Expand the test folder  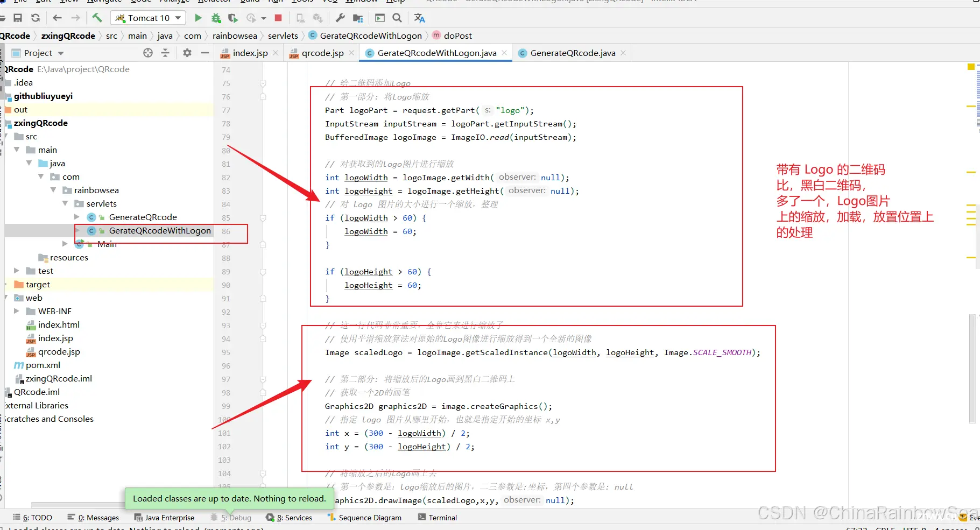17,271
